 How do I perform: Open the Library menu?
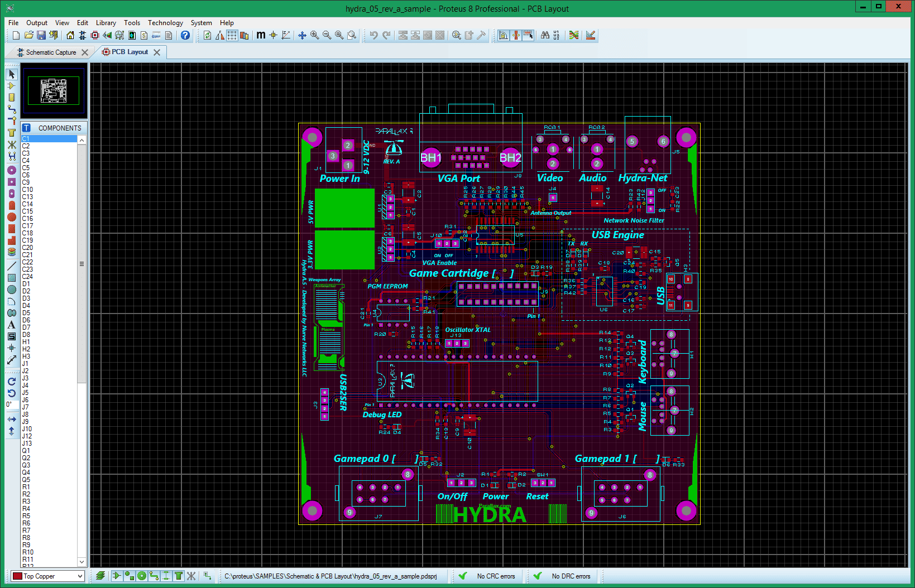(106, 23)
